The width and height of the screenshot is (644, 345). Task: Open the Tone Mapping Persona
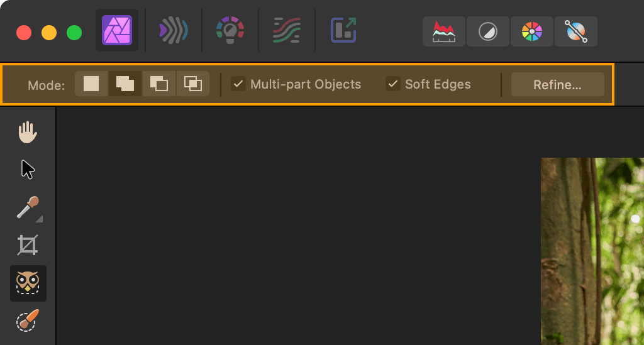click(x=287, y=30)
